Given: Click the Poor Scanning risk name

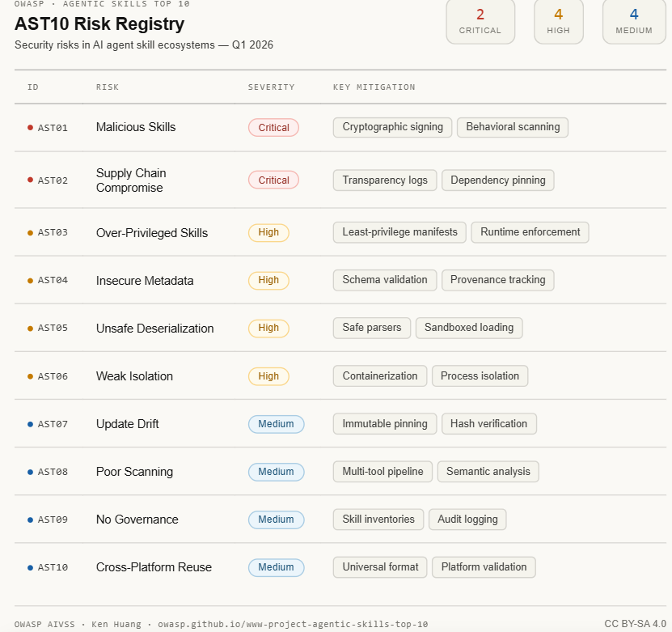Looking at the screenshot, I should [x=134, y=472].
